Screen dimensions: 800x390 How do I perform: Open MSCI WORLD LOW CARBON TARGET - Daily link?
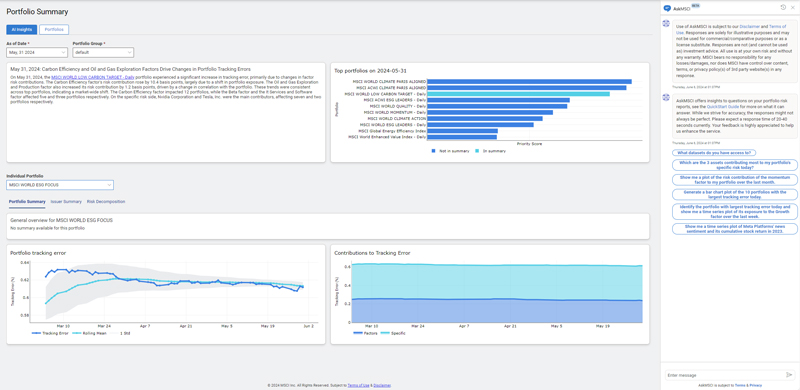tap(93, 77)
